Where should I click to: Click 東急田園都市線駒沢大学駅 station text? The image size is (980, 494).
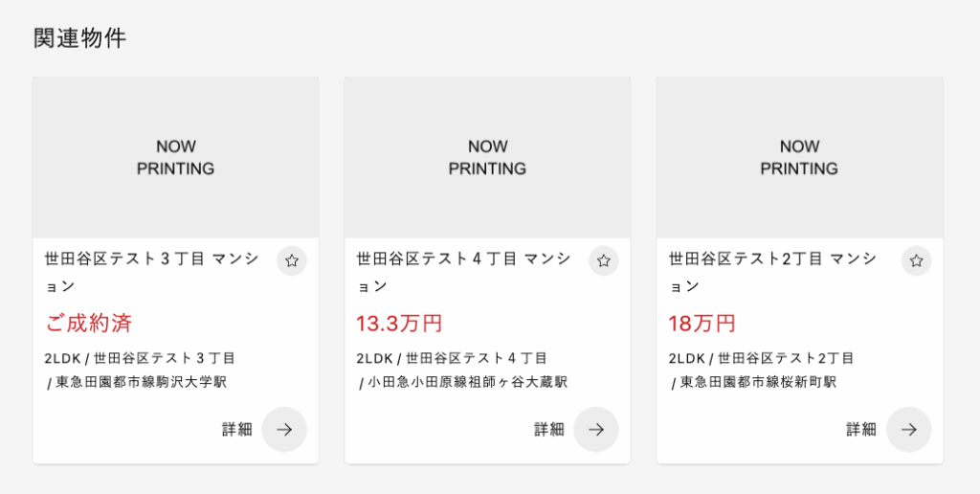pos(142,382)
